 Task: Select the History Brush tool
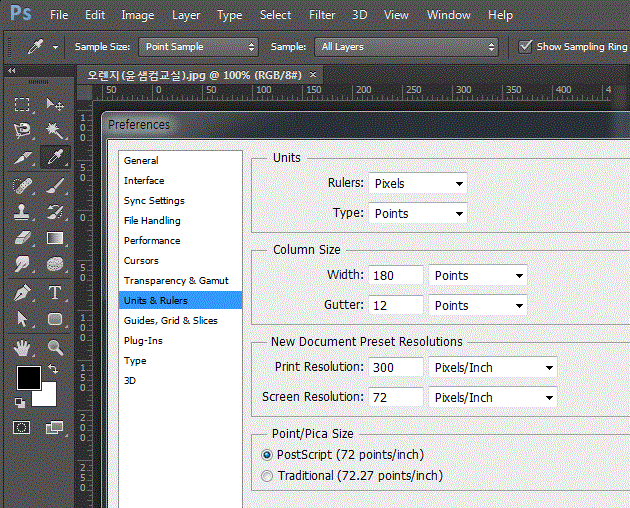click(x=55, y=212)
